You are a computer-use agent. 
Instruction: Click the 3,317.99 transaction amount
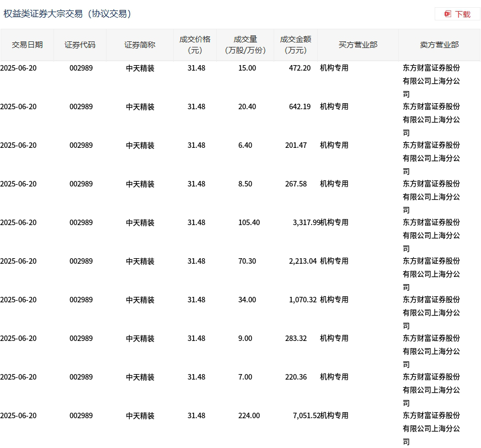tap(306, 222)
